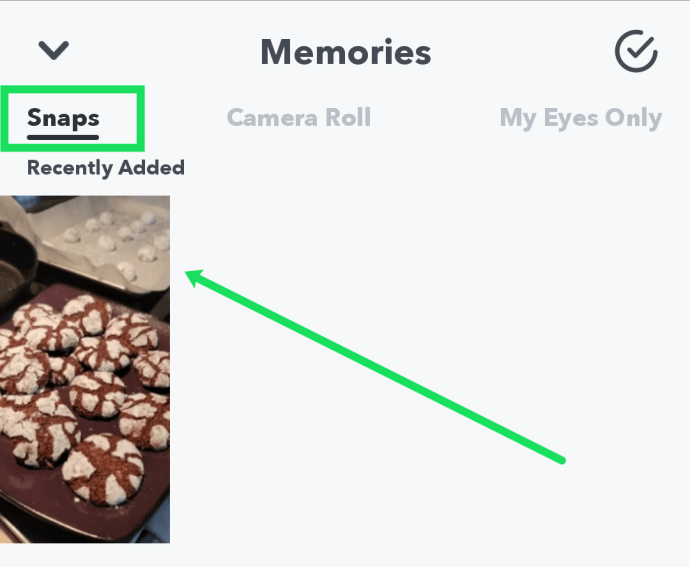690x567 pixels.
Task: Collapse the Memories screen using arrow
Action: click(52, 50)
